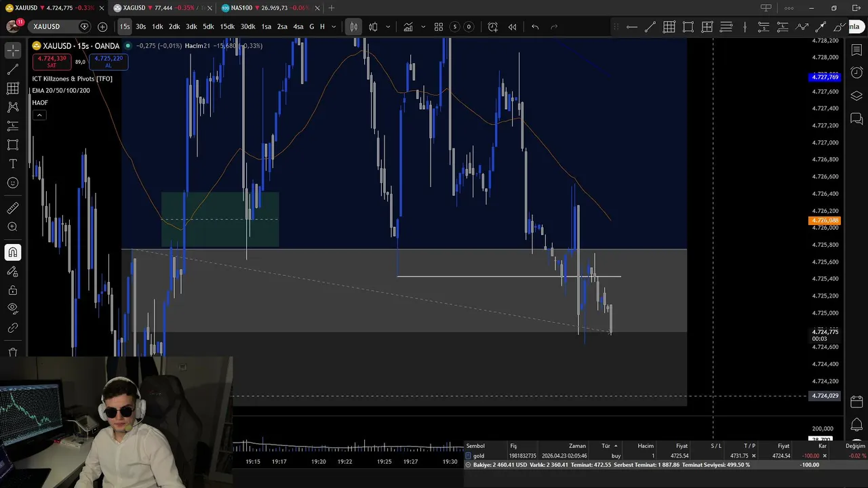868x488 pixels.
Task: Select the trend line drawing tool
Action: click(x=13, y=70)
